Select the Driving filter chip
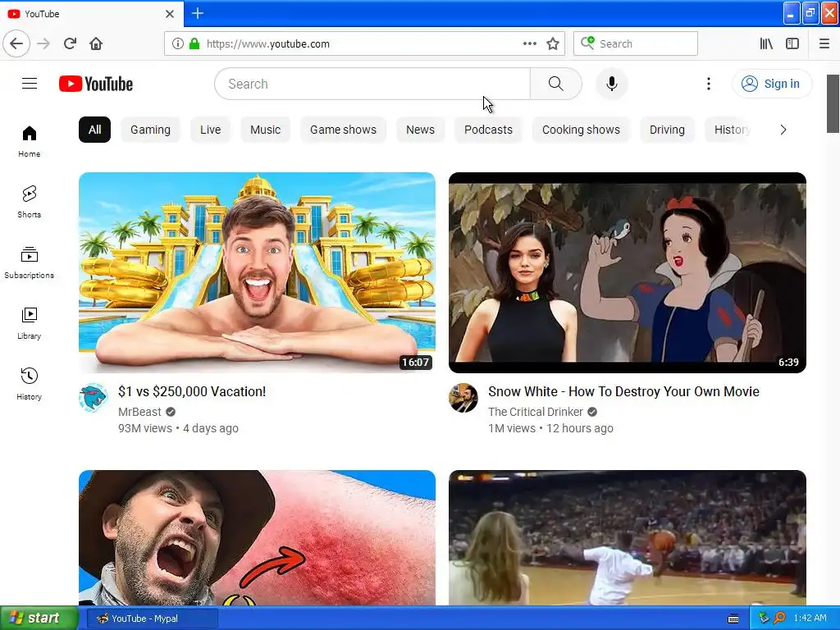The width and height of the screenshot is (840, 630). 667,130
